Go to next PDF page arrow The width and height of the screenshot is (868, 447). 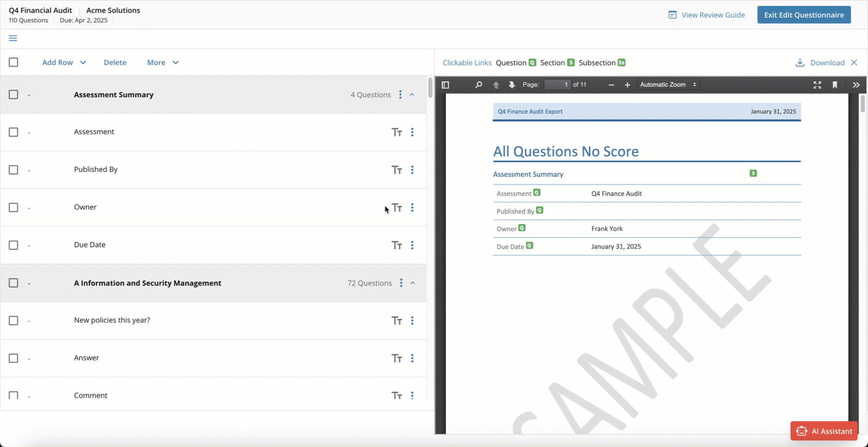tap(512, 85)
